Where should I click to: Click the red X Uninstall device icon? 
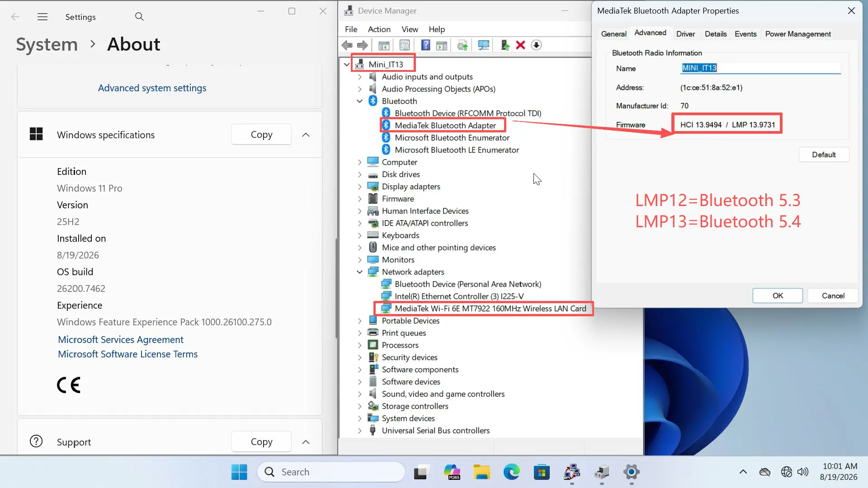520,45
